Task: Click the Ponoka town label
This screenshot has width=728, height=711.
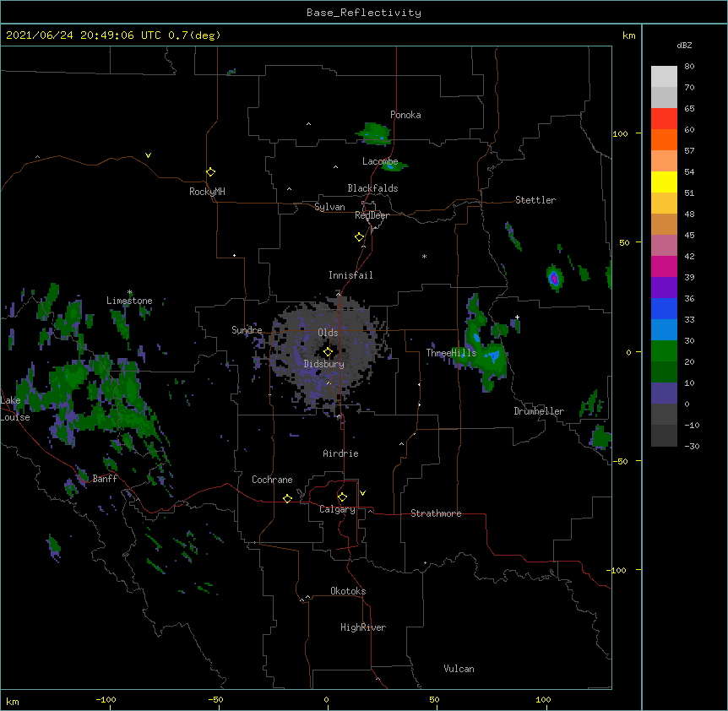Action: coord(405,115)
